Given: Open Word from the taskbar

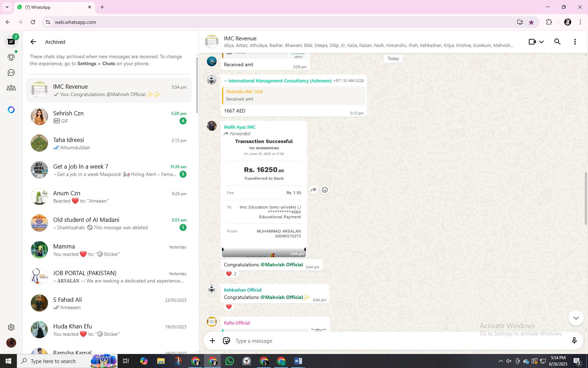Looking at the screenshot, I should (x=298, y=361).
